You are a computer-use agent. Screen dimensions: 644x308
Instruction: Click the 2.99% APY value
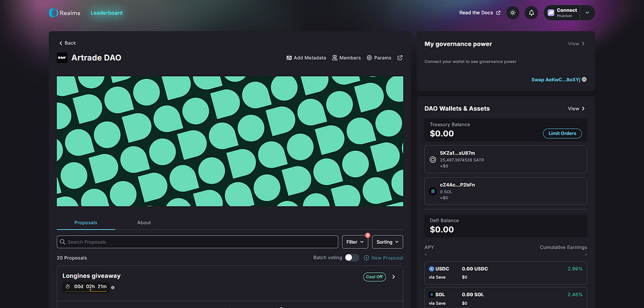coord(575,268)
